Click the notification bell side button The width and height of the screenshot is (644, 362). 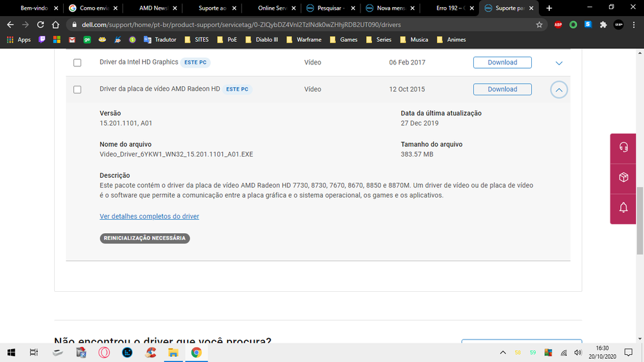pyautogui.click(x=623, y=207)
